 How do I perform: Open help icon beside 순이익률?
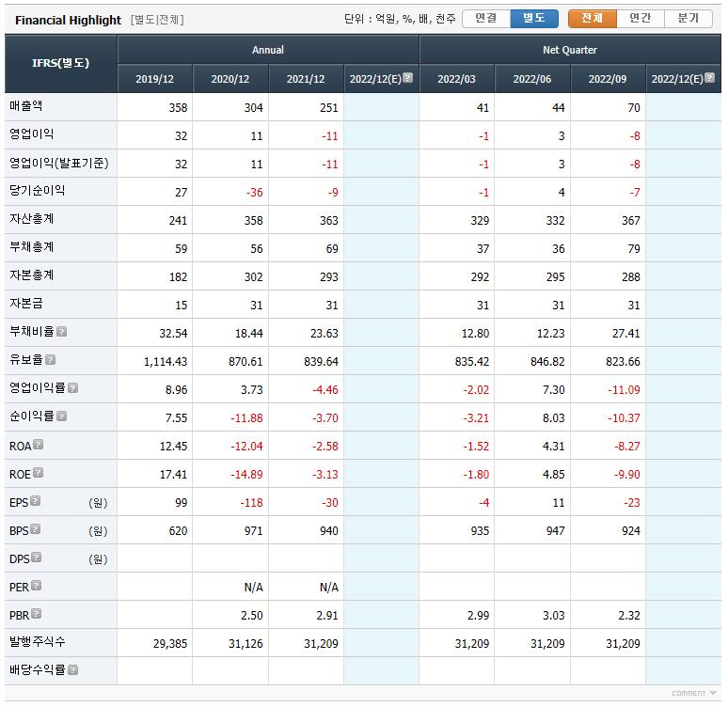coord(62,416)
